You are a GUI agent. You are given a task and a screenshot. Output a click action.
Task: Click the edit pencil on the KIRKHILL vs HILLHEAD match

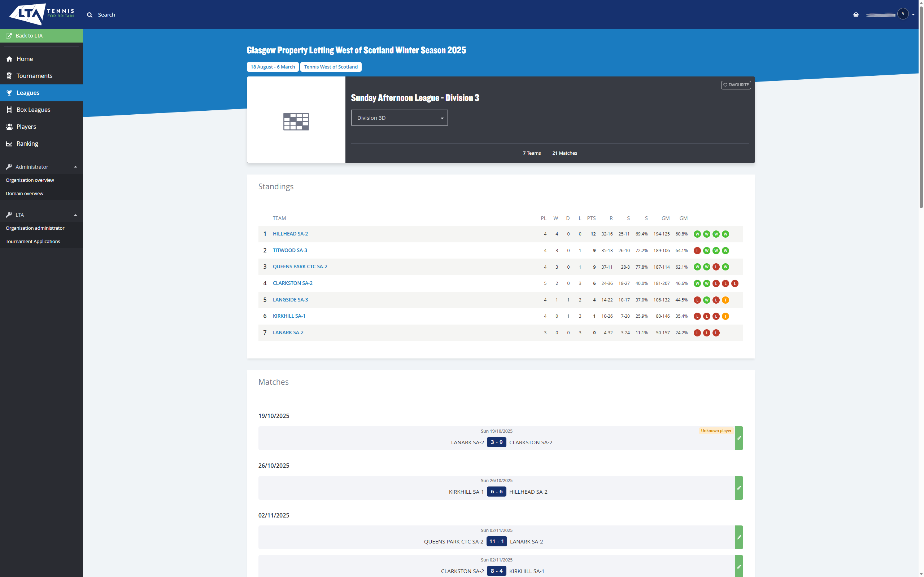739,488
